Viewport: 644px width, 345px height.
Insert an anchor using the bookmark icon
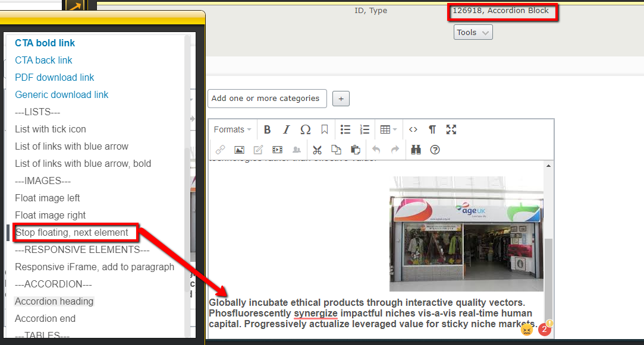(325, 129)
